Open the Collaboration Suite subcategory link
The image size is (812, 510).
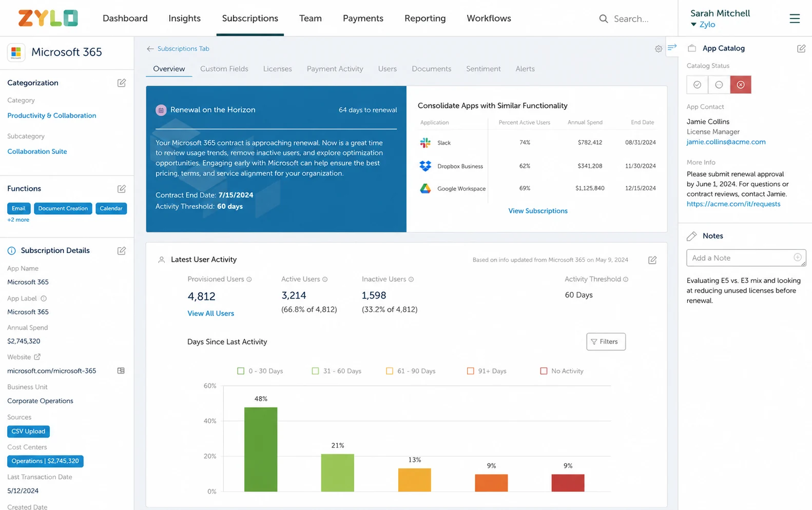point(37,151)
